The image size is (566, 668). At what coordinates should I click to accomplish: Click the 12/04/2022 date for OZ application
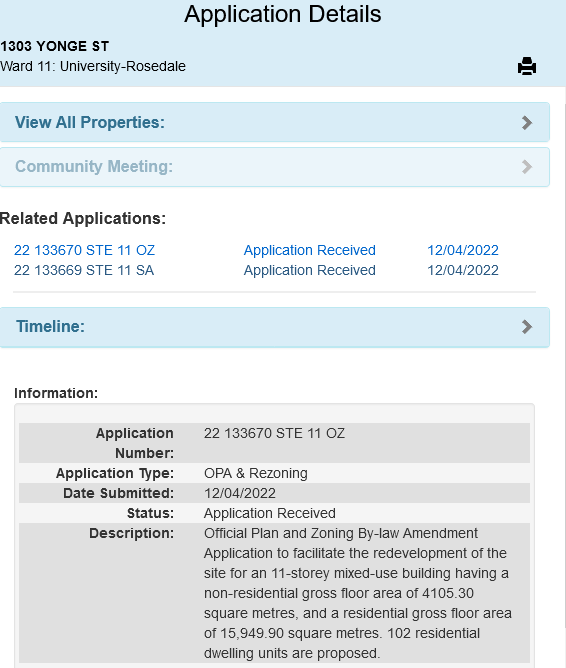pos(463,250)
